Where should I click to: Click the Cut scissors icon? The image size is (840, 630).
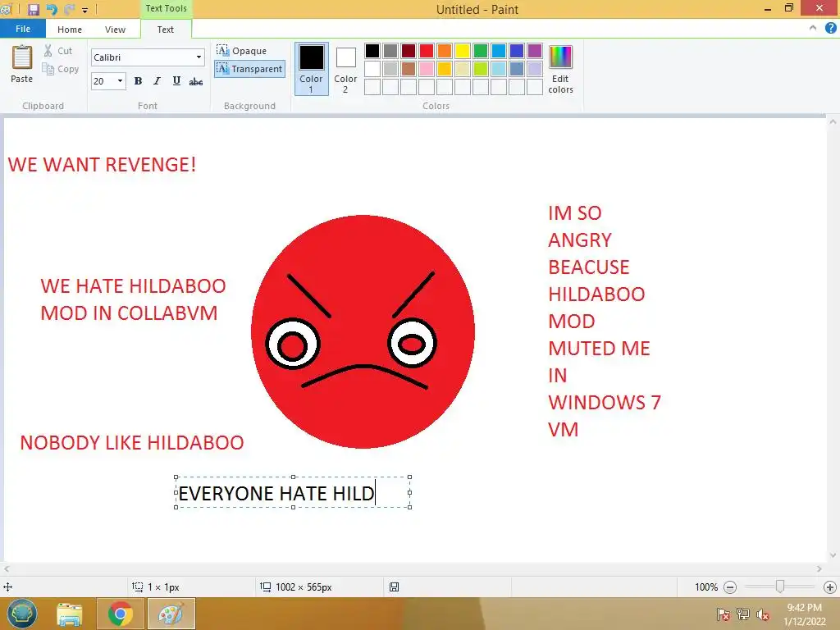48,51
